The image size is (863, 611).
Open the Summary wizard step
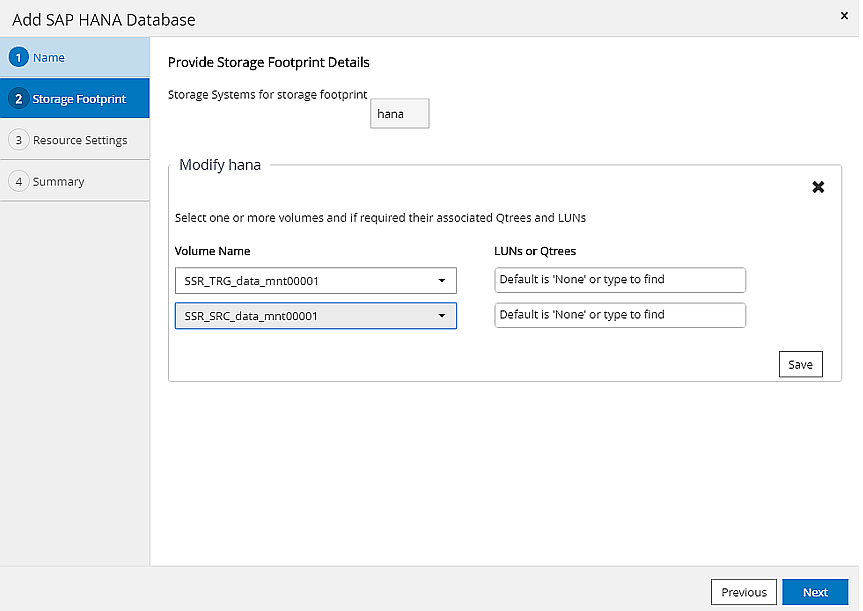coord(58,182)
